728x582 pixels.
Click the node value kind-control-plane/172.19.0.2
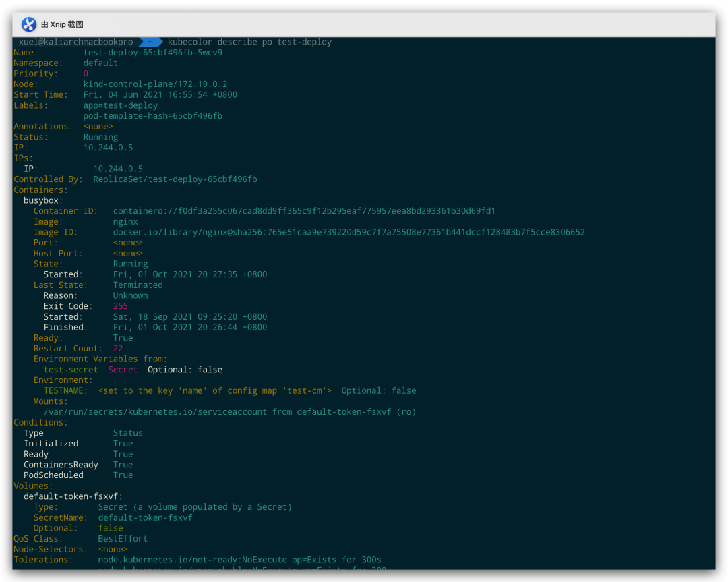click(155, 84)
